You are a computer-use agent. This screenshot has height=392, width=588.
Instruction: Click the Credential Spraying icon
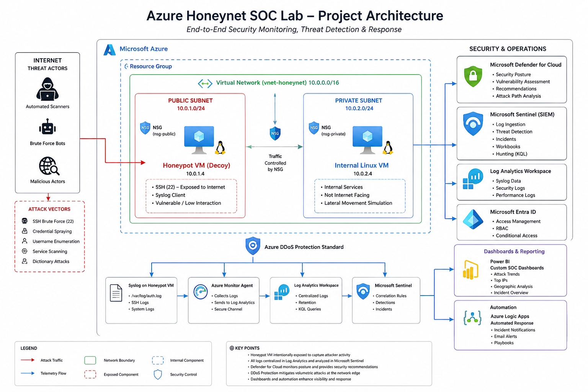[24, 231]
